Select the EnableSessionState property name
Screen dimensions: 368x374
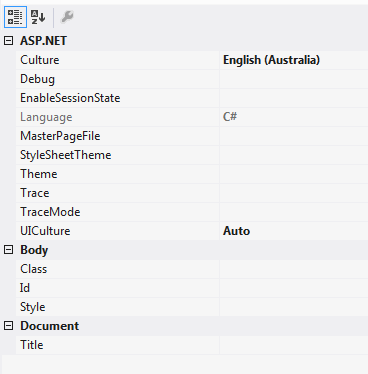(x=70, y=98)
